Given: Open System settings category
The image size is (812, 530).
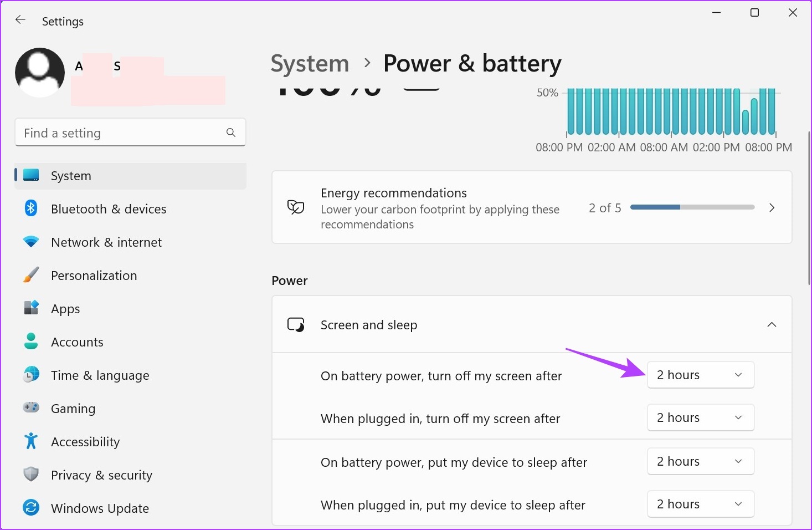Looking at the screenshot, I should [x=130, y=176].
